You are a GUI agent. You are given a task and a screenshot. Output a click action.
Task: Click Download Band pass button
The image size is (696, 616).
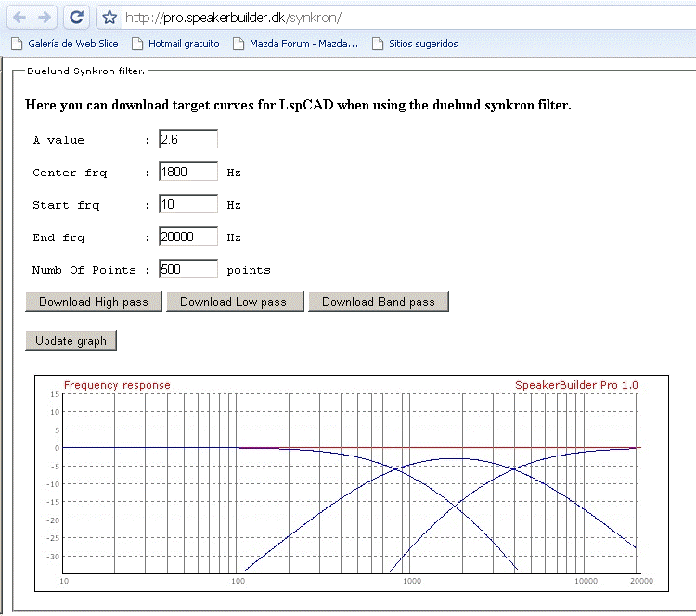coord(379,302)
